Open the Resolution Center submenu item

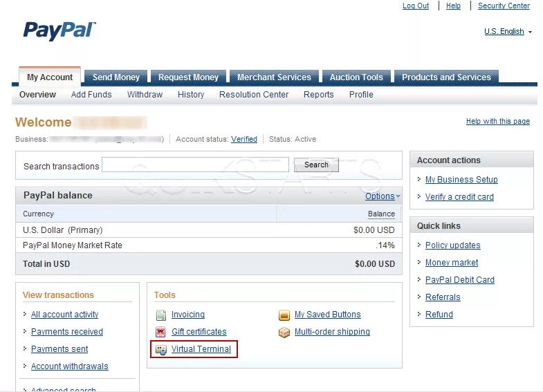point(254,95)
